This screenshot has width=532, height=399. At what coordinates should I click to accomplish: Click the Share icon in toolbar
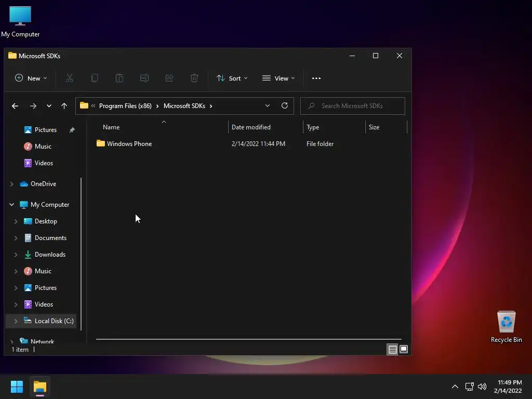tap(169, 78)
